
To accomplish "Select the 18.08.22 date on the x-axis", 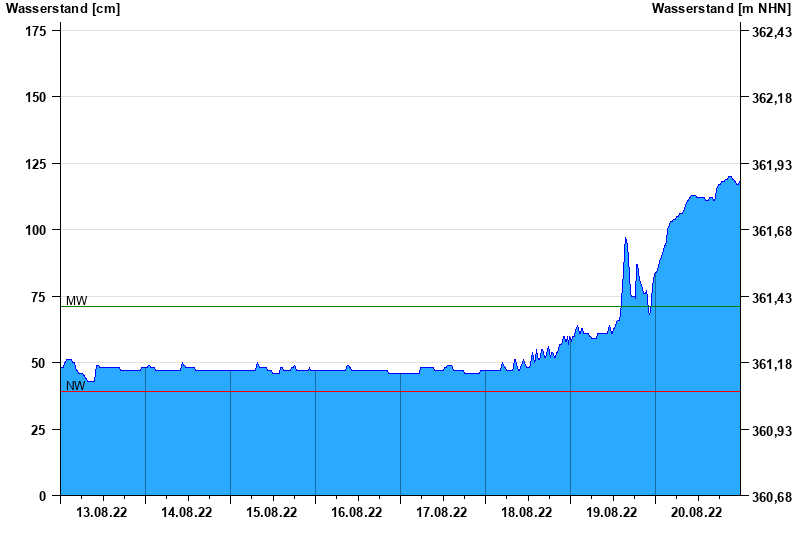I will (527, 513).
